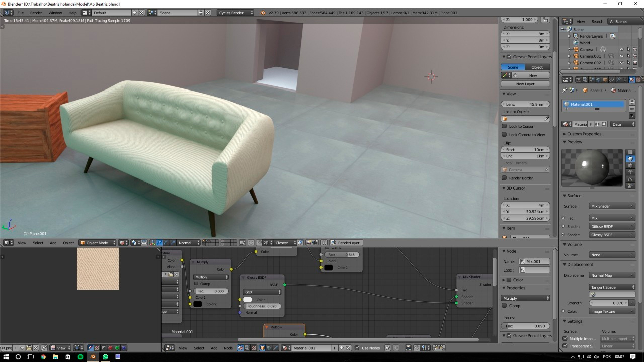Select cube preview type
Screen dimensions: 644x362
(631, 165)
